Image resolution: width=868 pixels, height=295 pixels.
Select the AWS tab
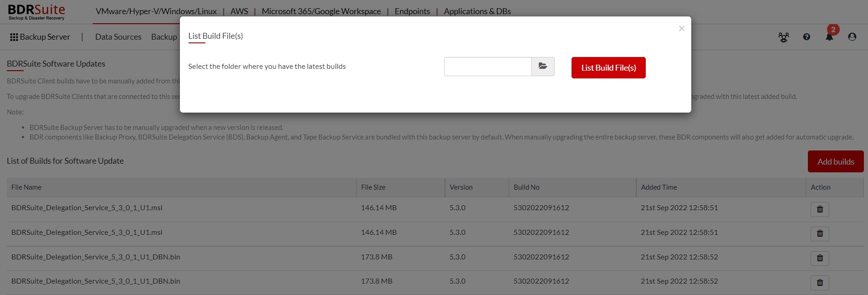point(239,11)
